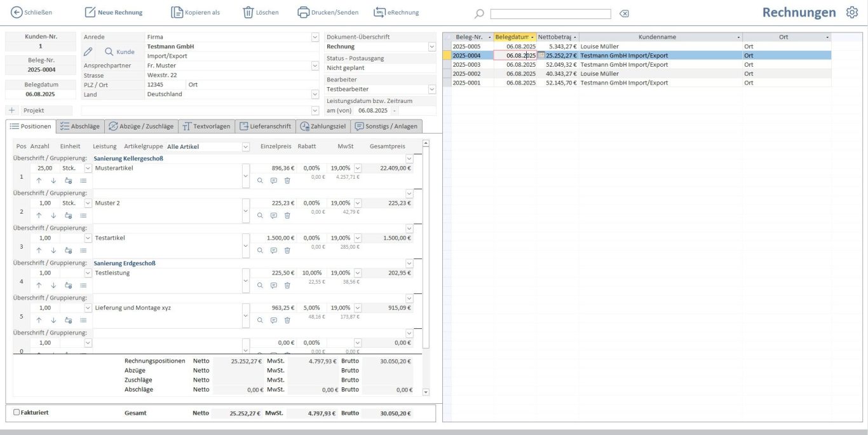
Task: Move position 3 Testartikel down
Action: (x=53, y=251)
